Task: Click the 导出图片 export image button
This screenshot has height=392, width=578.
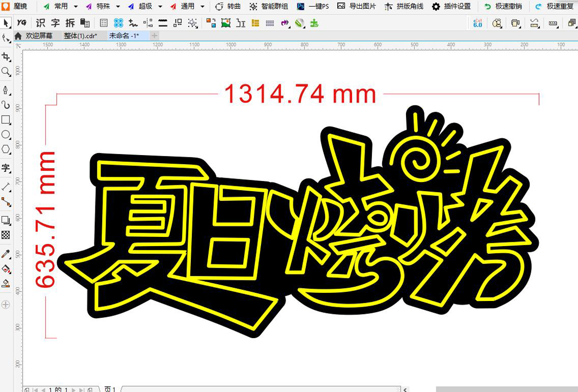Action: coord(356,6)
